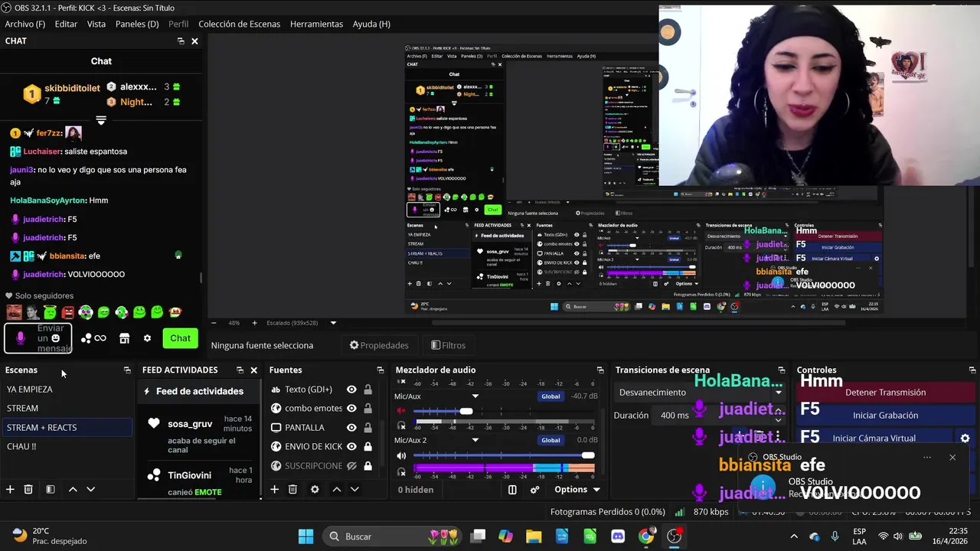Image resolution: width=980 pixels, height=551 pixels.
Task: Lock the combo emotes source
Action: (367, 409)
